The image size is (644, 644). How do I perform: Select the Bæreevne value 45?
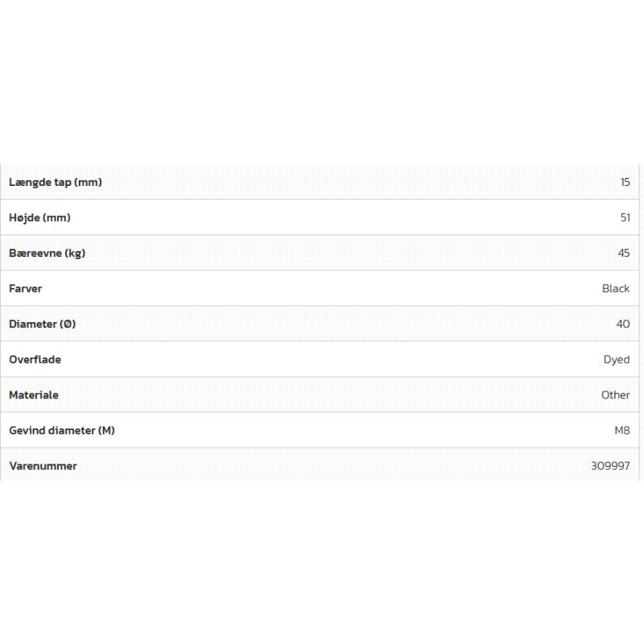click(624, 253)
